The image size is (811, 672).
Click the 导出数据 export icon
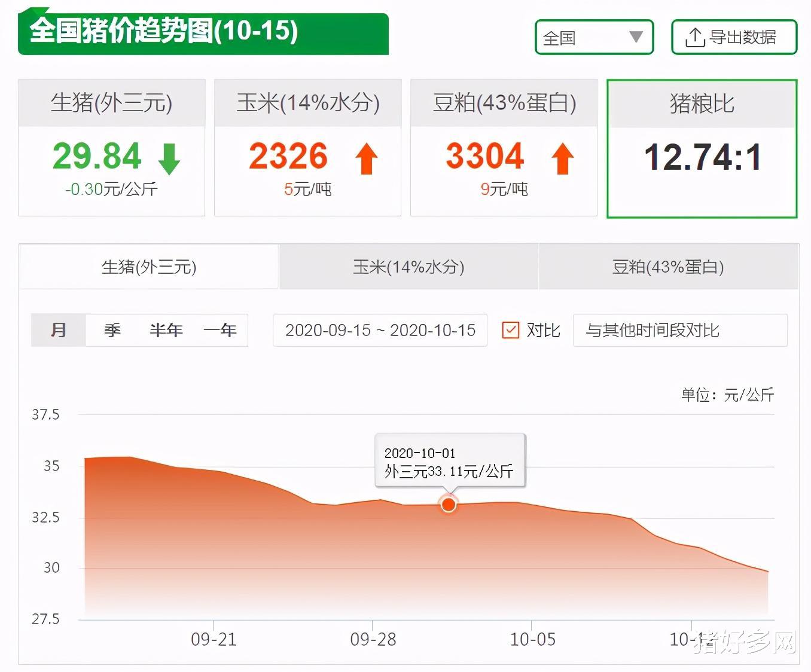(694, 36)
